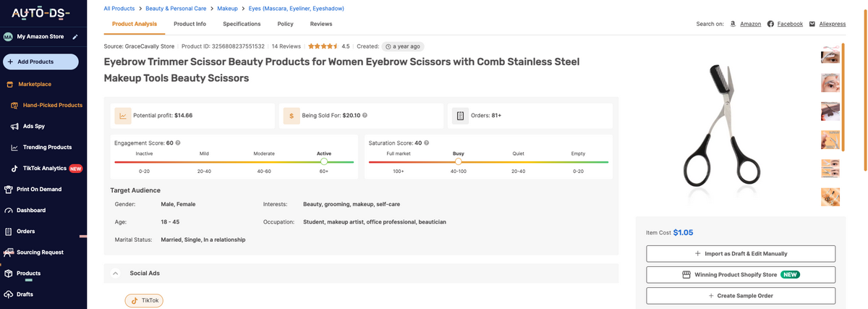Click the help icon next to Being Sold For
The width and height of the screenshot is (868, 309).
365,115
